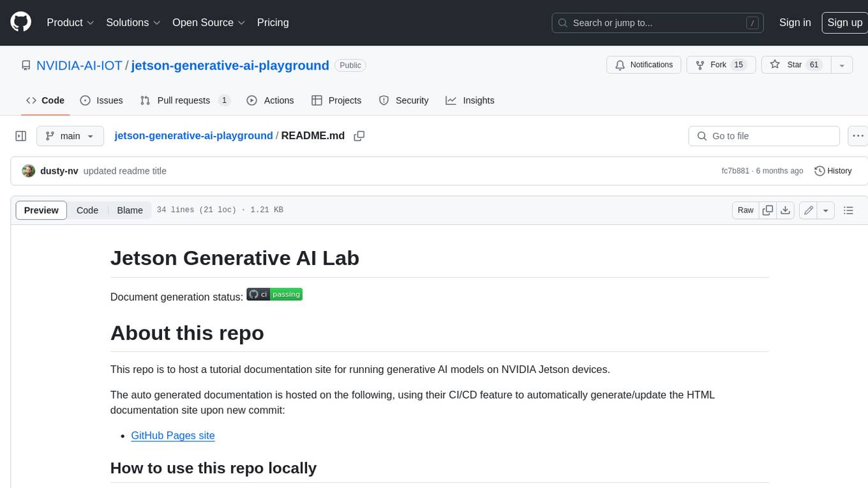Viewport: 868px width, 488px height.
Task: Download the raw file
Action: 786,210
